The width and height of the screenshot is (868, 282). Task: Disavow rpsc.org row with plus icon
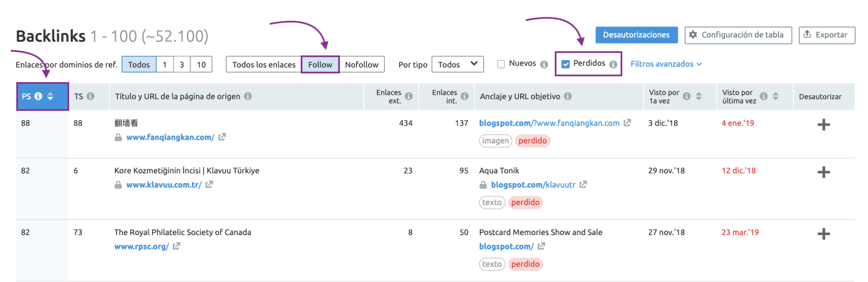click(x=824, y=234)
